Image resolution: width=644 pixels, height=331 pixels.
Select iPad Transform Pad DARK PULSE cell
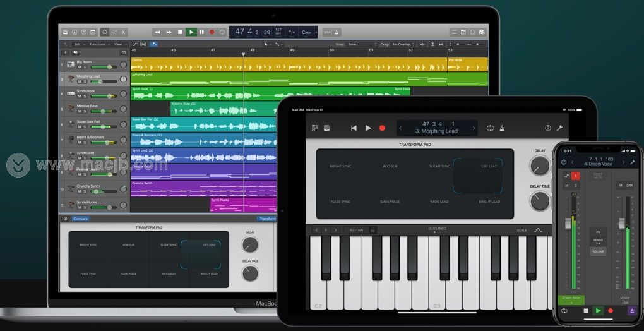tap(390, 202)
